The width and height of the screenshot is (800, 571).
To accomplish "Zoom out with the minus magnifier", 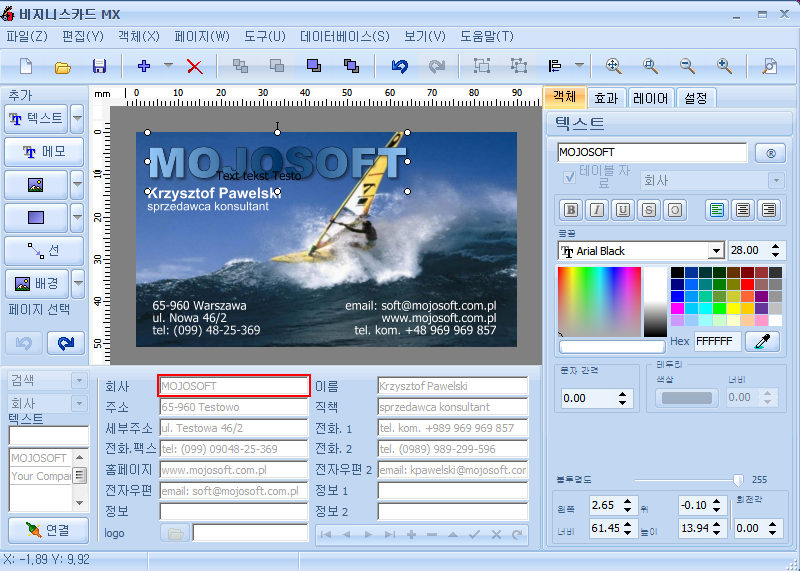I will point(687,66).
